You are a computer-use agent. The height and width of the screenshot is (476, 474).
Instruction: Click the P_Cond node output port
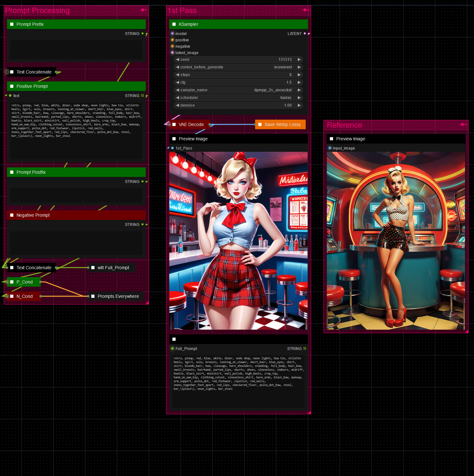coord(40,282)
